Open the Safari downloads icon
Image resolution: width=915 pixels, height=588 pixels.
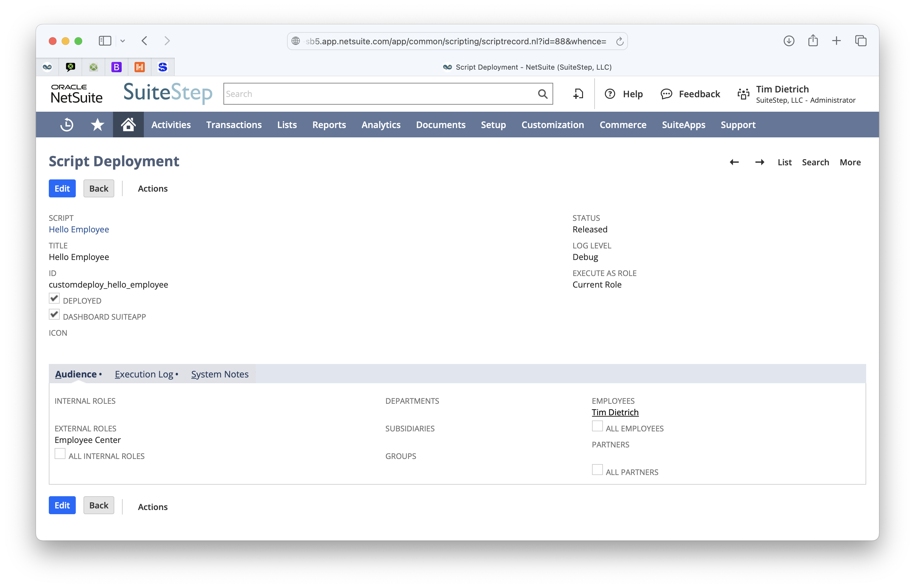click(x=789, y=41)
